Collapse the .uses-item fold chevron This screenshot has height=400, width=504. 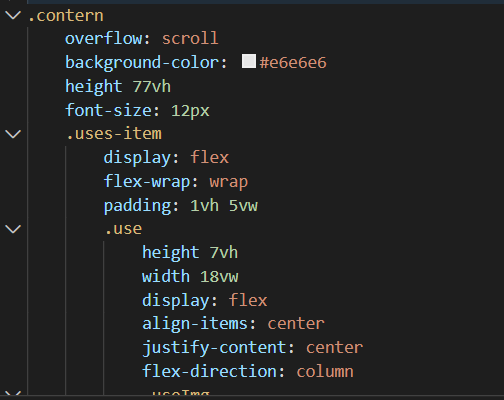pyautogui.click(x=13, y=134)
